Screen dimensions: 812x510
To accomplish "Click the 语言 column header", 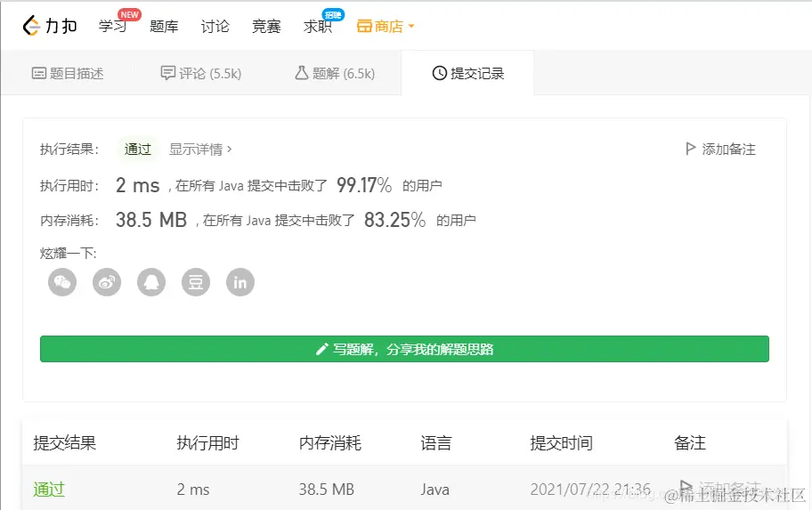I will coord(436,443).
